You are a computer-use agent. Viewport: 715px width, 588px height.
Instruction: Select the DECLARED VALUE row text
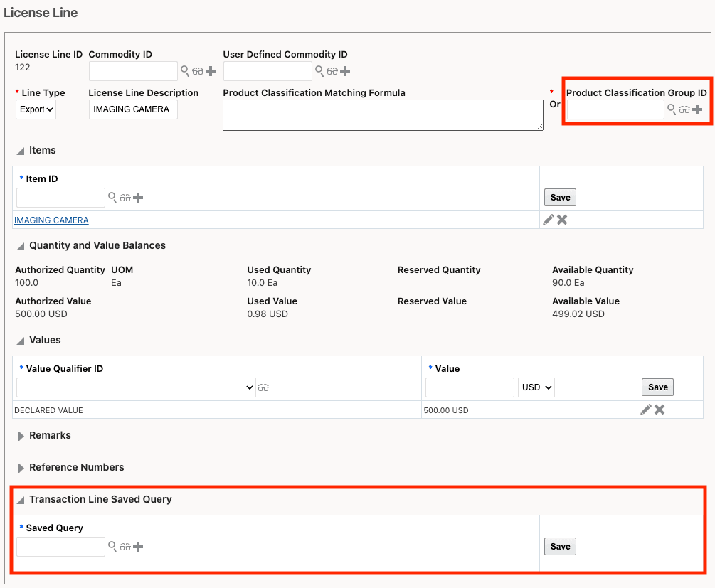click(x=49, y=410)
